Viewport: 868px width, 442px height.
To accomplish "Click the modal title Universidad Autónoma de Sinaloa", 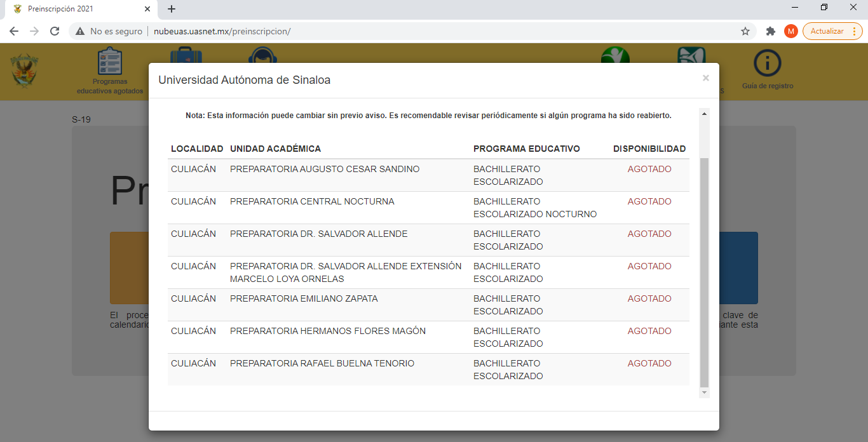I will (244, 80).
